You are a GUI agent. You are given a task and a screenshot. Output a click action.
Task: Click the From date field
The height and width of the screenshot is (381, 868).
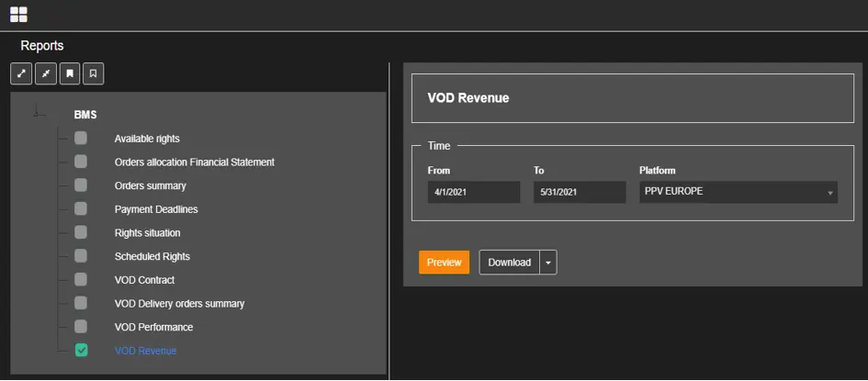(x=473, y=193)
